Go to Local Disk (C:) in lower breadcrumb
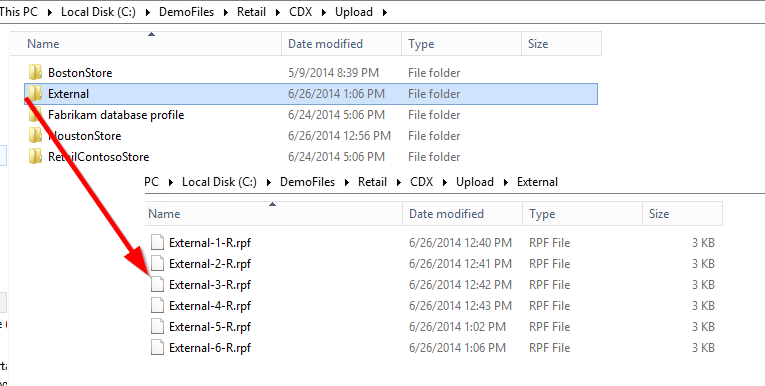This screenshot has width=765, height=386. coord(219,182)
